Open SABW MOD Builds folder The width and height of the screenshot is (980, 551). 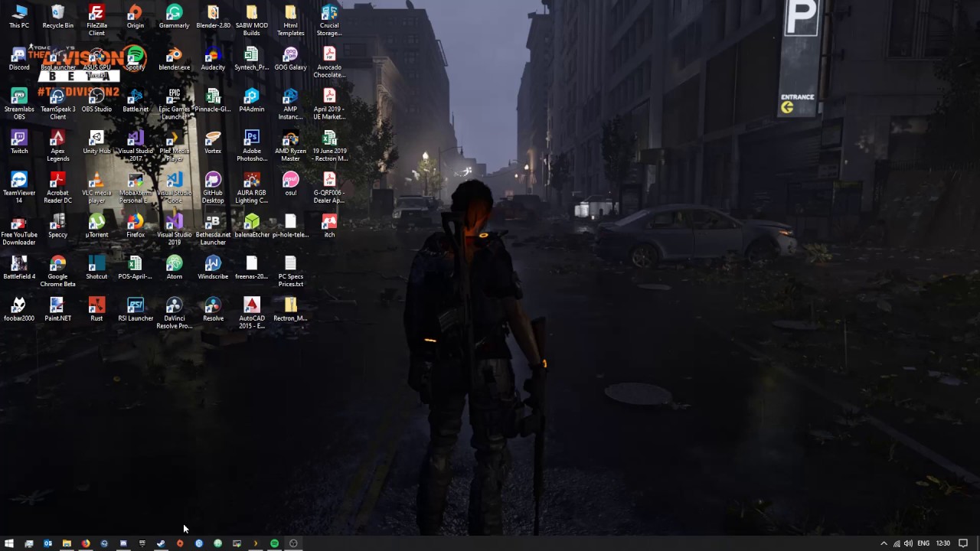click(x=252, y=21)
